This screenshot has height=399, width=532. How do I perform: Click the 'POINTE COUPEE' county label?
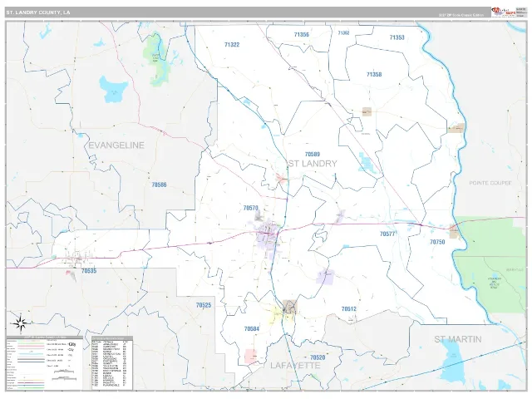tap(490, 183)
